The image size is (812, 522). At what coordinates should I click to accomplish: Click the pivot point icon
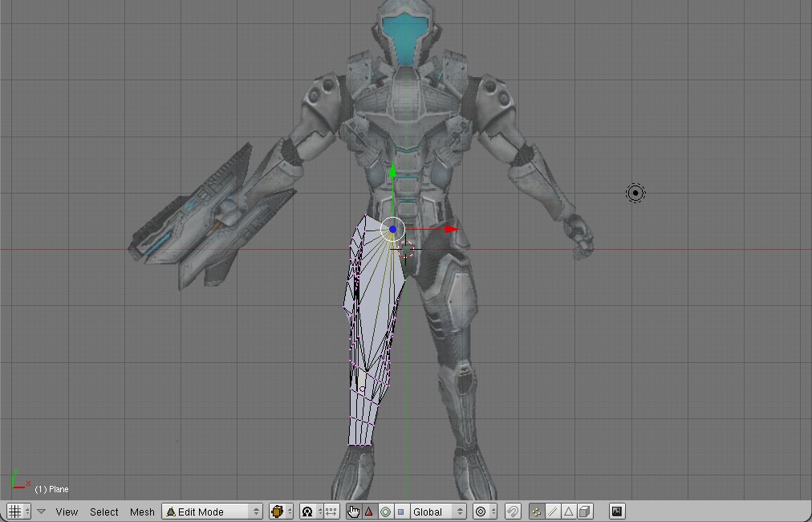tap(307, 512)
